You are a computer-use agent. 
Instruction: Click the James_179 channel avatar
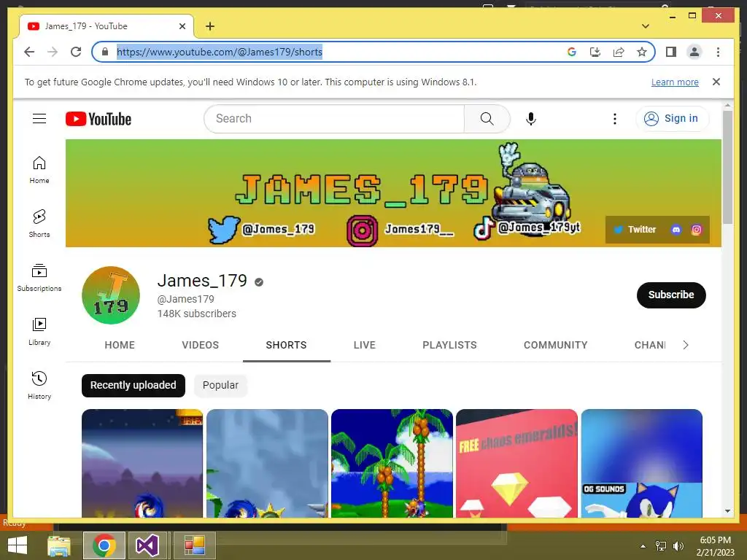(x=111, y=295)
